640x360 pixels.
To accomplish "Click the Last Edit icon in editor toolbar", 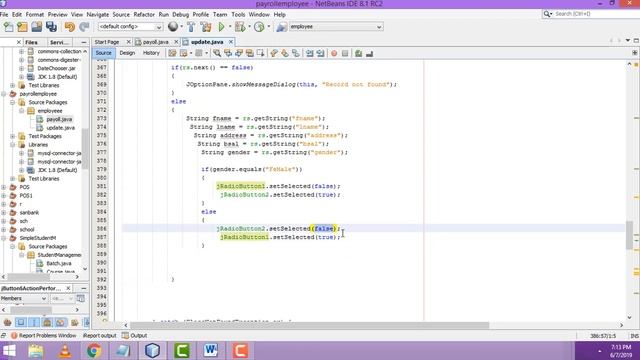I will [x=172, y=53].
